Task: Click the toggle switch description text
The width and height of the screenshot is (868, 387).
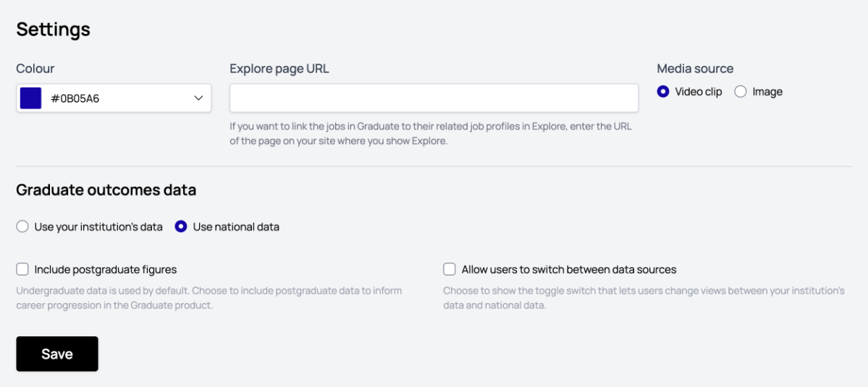Action: (644, 298)
